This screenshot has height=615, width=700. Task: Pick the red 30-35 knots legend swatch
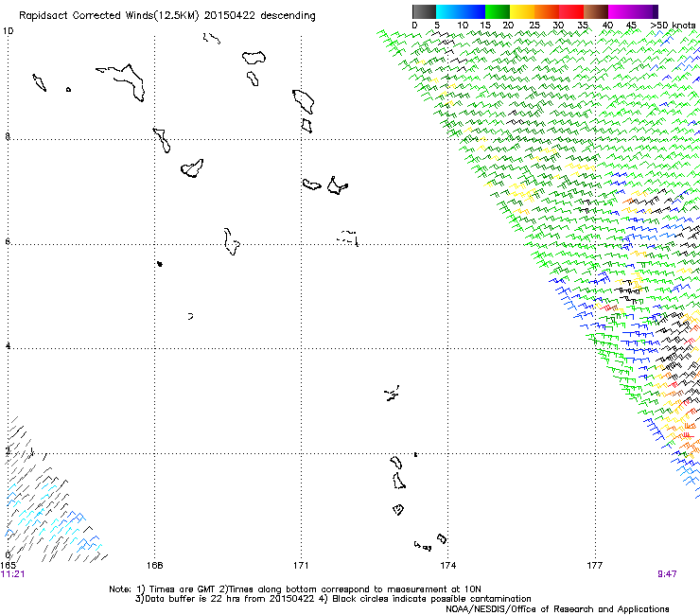pyautogui.click(x=571, y=11)
